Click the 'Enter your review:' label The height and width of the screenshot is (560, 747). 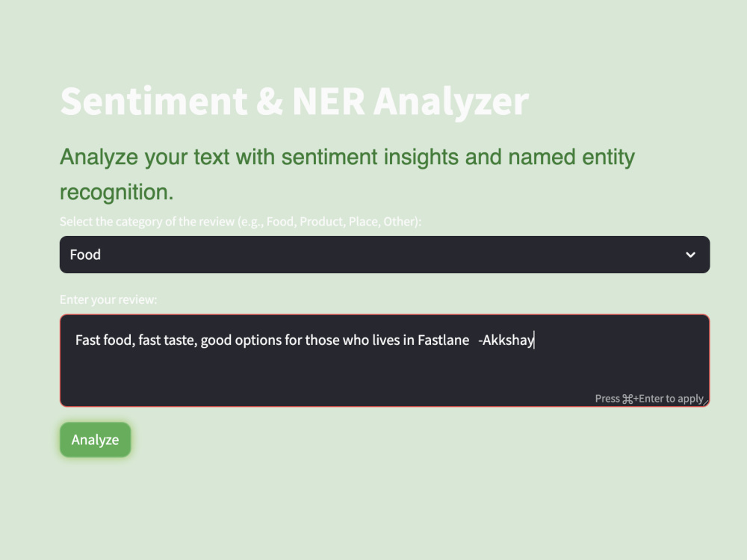click(108, 299)
